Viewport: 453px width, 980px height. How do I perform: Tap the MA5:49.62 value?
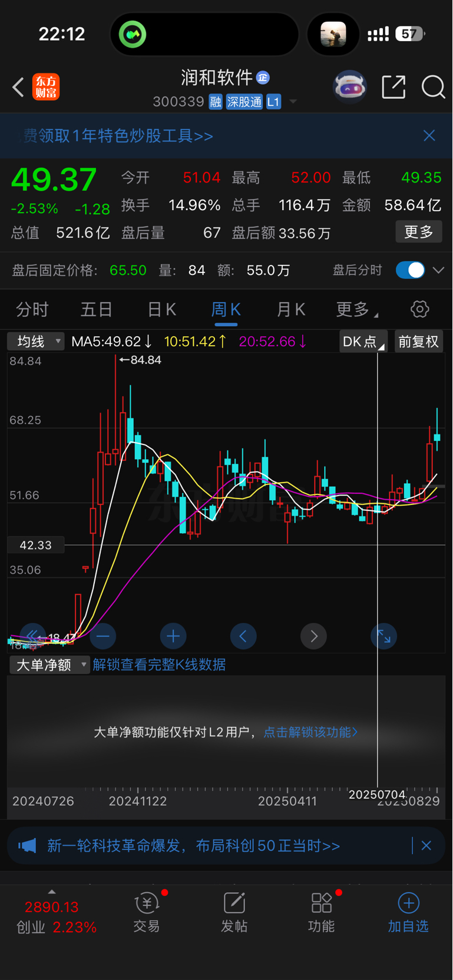(x=112, y=341)
